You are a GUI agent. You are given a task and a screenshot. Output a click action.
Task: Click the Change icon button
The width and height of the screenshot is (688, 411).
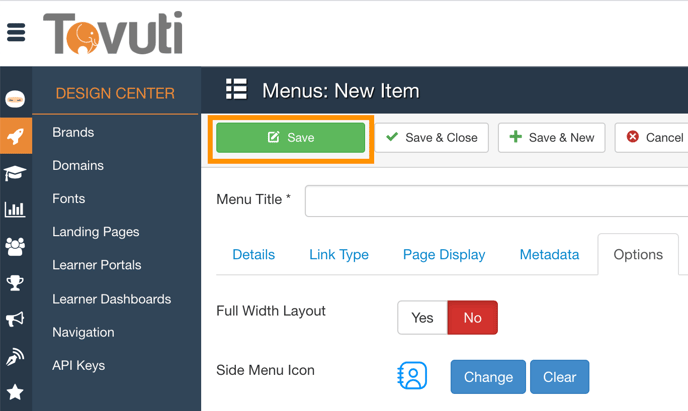pos(488,377)
